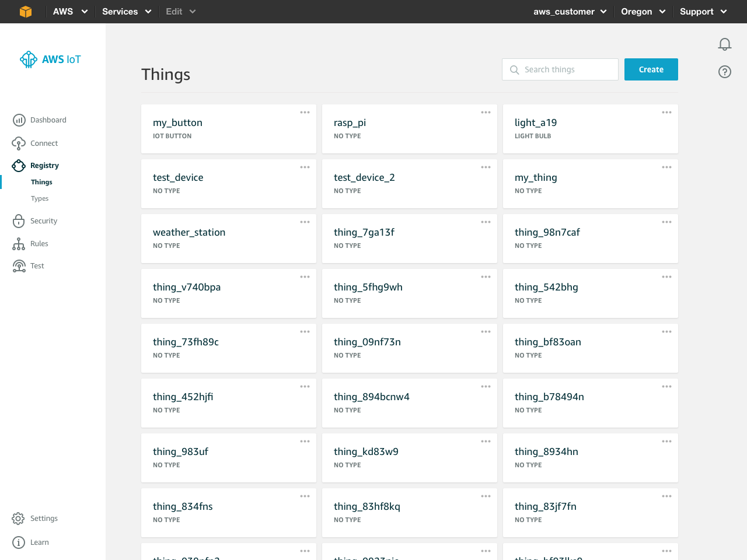Open options menu on my_button card
The width and height of the screenshot is (747, 560).
(305, 113)
